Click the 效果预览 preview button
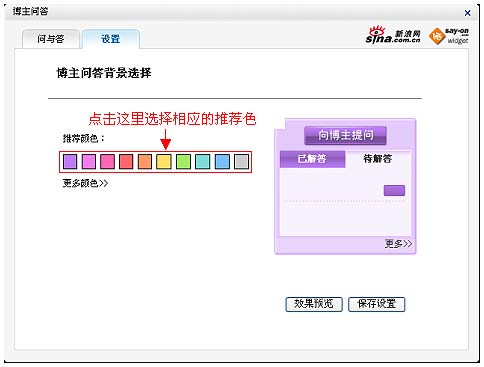The image size is (484, 367). pos(314,304)
